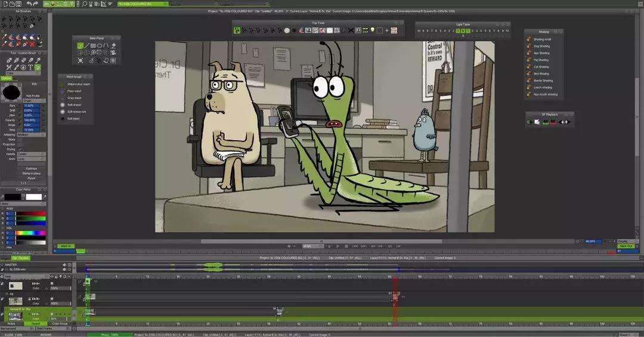Open the Background dropdown at timeline bottom
Image resolution: width=644 pixels, height=337 pixels.
[17, 329]
